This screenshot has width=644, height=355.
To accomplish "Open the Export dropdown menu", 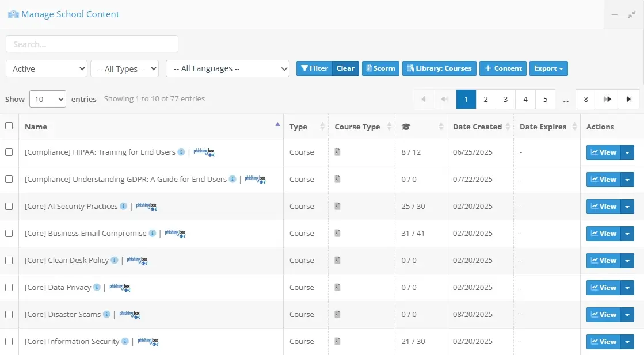I will 548,68.
